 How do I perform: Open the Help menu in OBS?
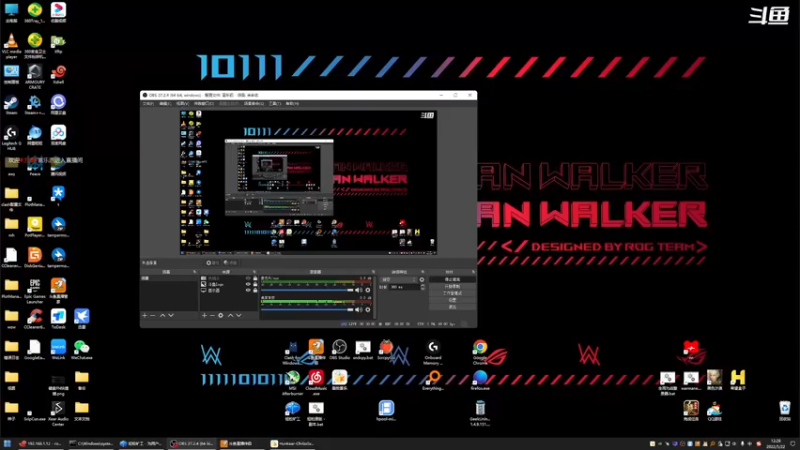coord(292,104)
